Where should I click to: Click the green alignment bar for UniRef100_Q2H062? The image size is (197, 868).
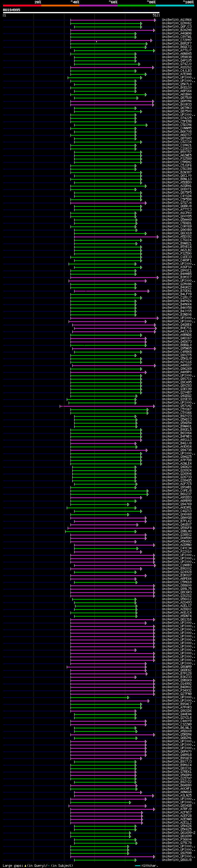click(106, 23)
